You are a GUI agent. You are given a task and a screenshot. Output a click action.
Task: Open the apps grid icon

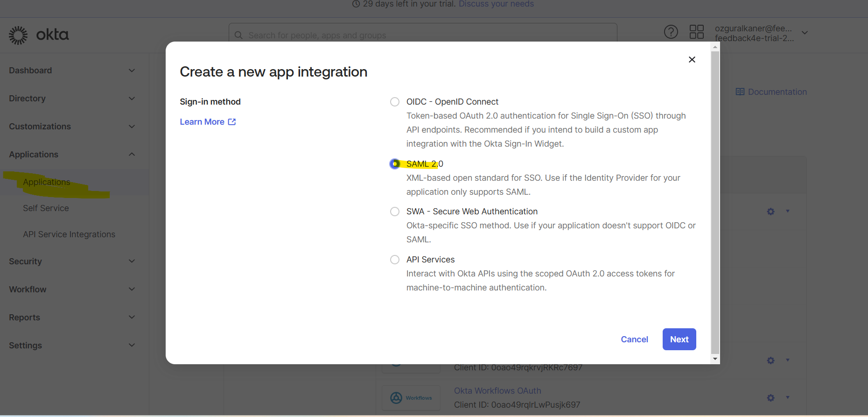pyautogui.click(x=696, y=32)
